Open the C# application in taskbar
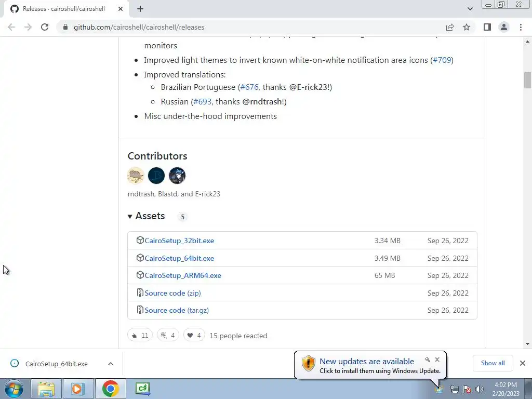Viewport: 532px width, 399px height. [142, 389]
